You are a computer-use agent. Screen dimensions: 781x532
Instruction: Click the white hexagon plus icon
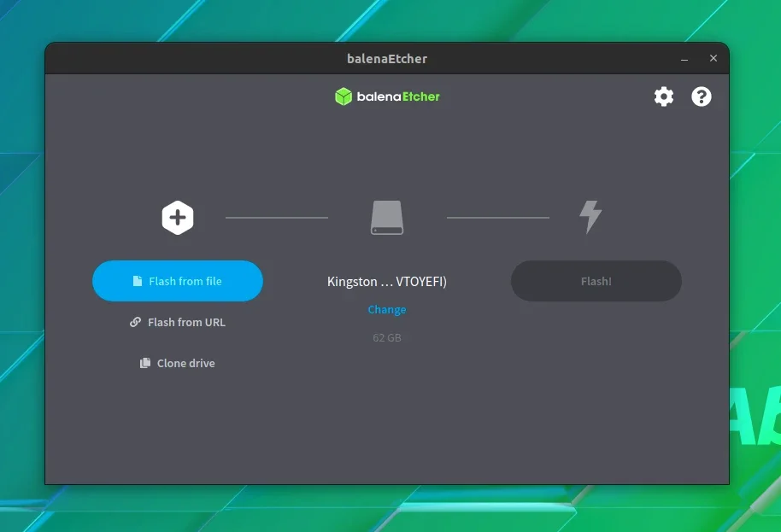pos(178,218)
